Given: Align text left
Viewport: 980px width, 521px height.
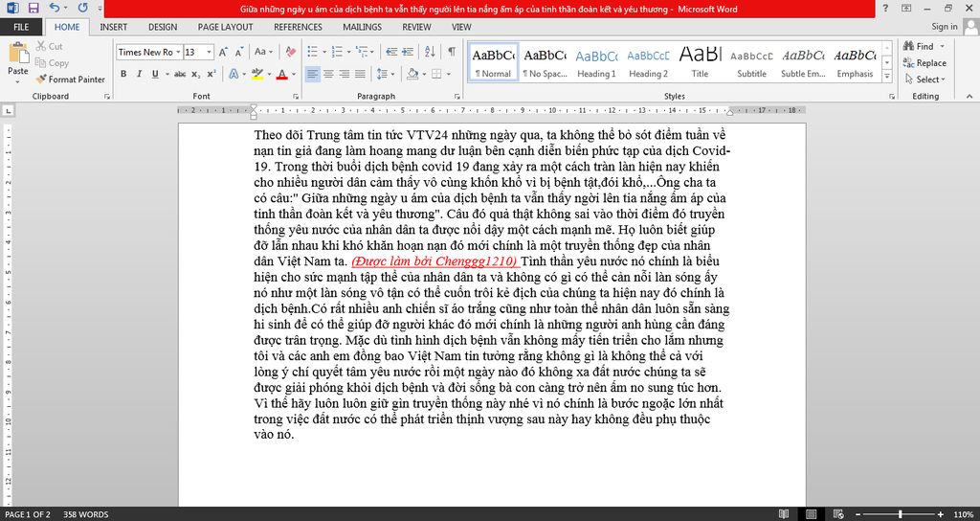Looking at the screenshot, I should pos(313,74).
